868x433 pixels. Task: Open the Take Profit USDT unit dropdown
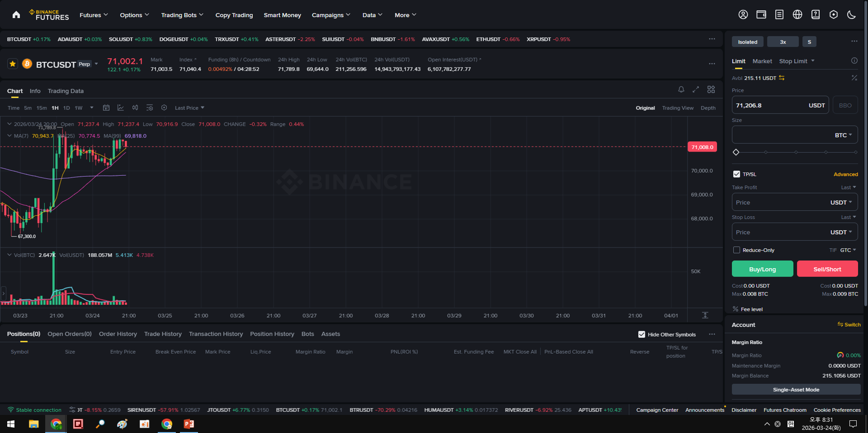(x=841, y=202)
